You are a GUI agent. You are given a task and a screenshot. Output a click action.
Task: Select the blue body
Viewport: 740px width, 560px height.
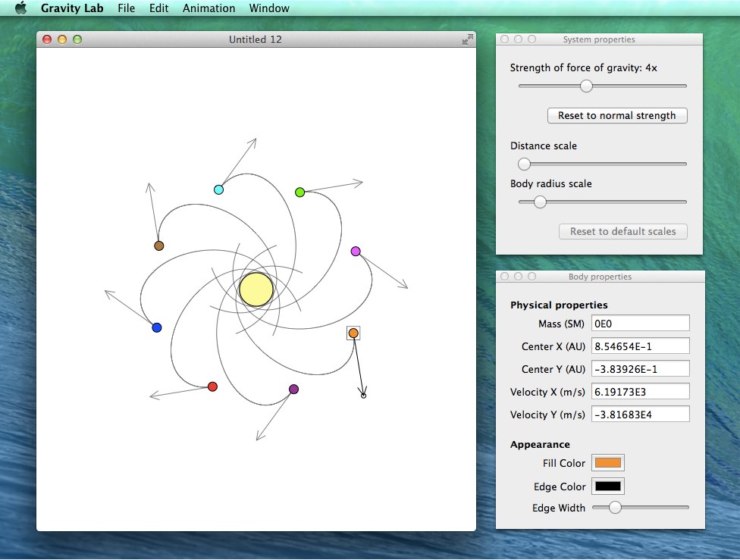[x=157, y=327]
